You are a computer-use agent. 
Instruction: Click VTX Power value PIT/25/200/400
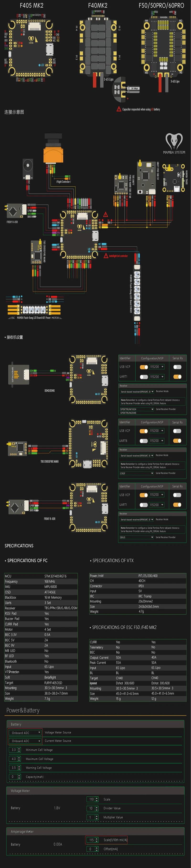[x=148, y=576]
